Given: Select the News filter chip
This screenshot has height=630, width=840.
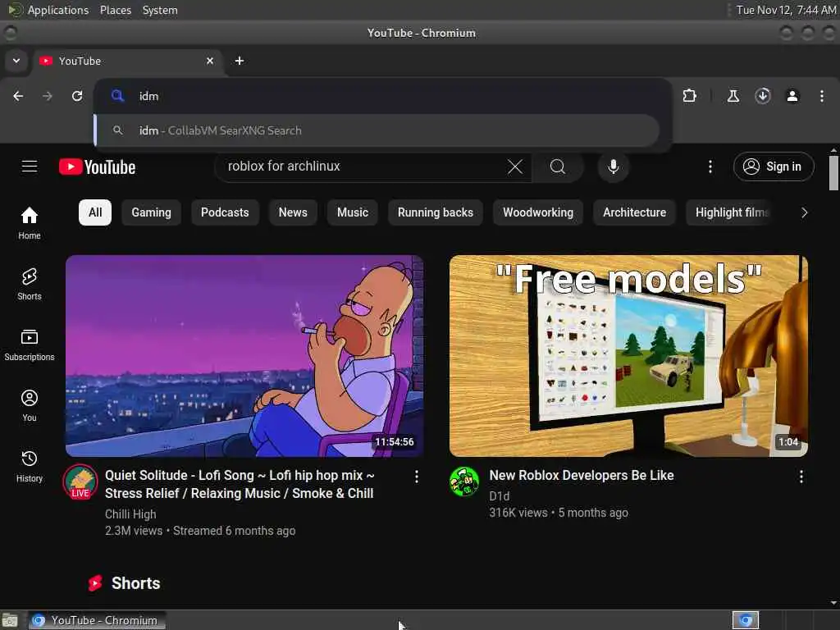Looking at the screenshot, I should pos(293,212).
